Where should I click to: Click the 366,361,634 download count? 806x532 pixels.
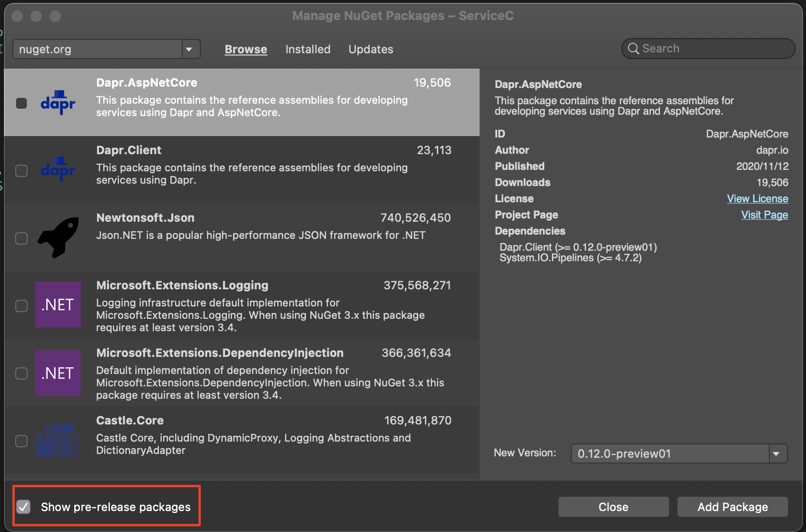(416, 353)
